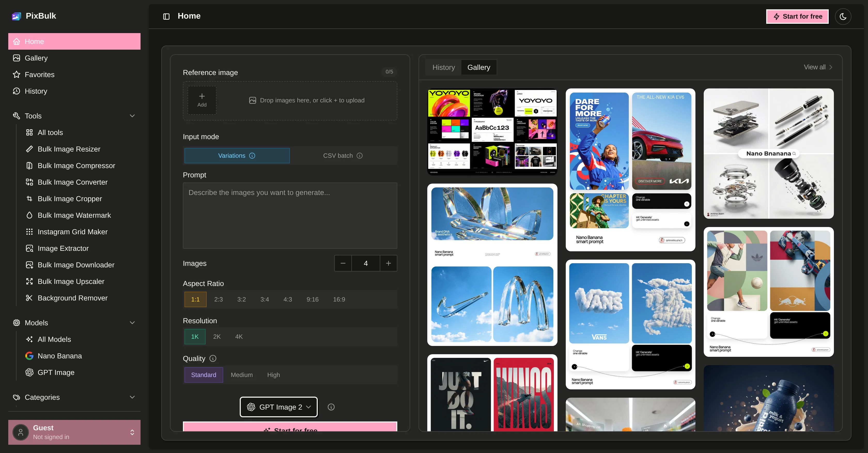This screenshot has width=868, height=453.
Task: Open Gallery in the sidebar
Action: click(x=74, y=58)
